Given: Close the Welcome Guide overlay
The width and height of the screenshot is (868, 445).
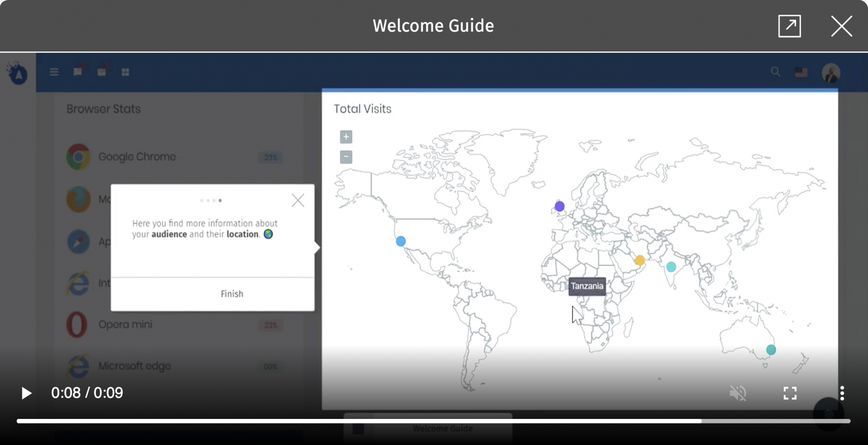Looking at the screenshot, I should tap(841, 26).
